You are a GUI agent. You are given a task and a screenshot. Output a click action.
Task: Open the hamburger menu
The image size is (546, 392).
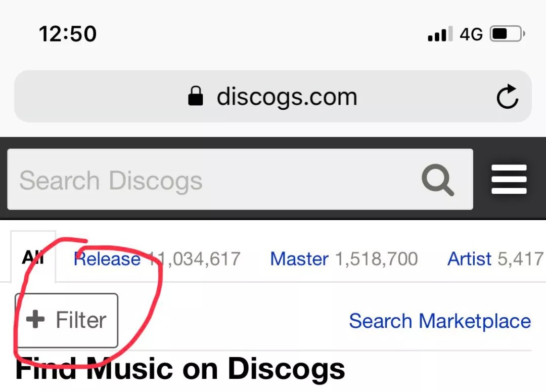pos(509,179)
